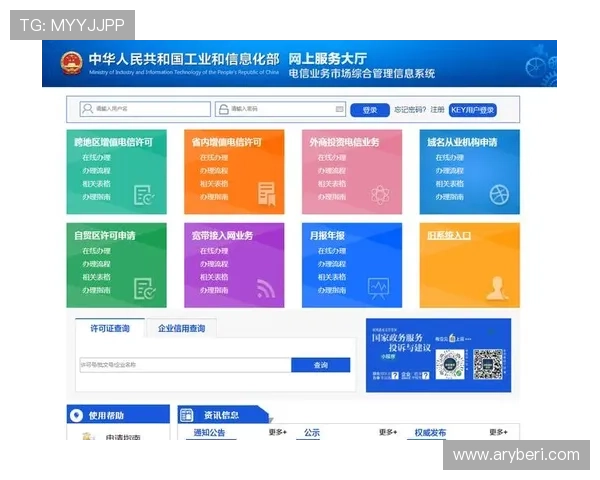This screenshot has height=480, width=600.
Task: Click the document-check icon on 自贸区许可申请 tile
Action: (145, 289)
